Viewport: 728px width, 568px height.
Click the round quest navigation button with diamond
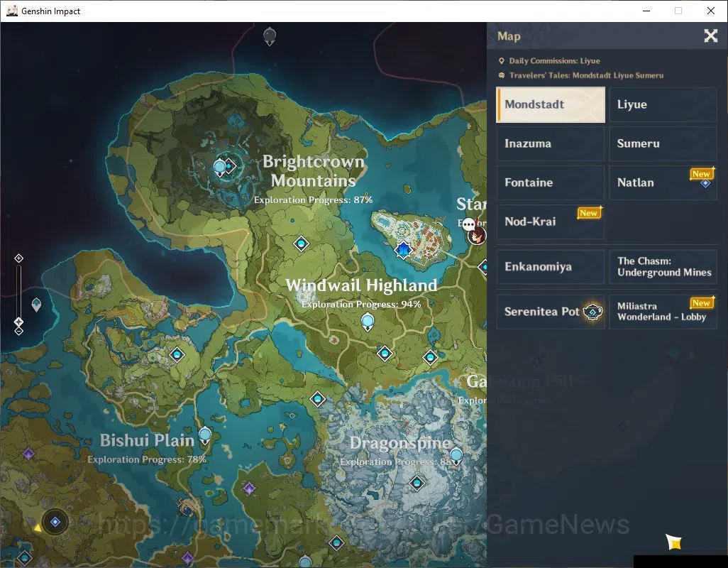click(x=55, y=522)
